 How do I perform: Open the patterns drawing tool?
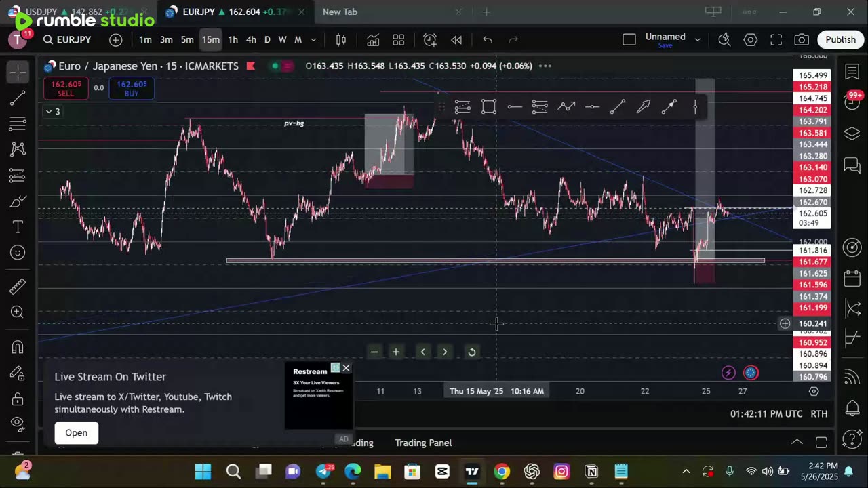(x=18, y=150)
